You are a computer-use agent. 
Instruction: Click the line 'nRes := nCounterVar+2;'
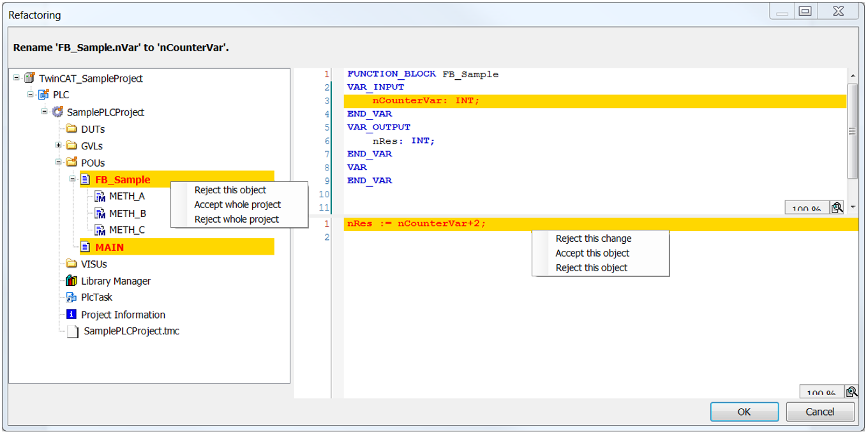pos(601,224)
